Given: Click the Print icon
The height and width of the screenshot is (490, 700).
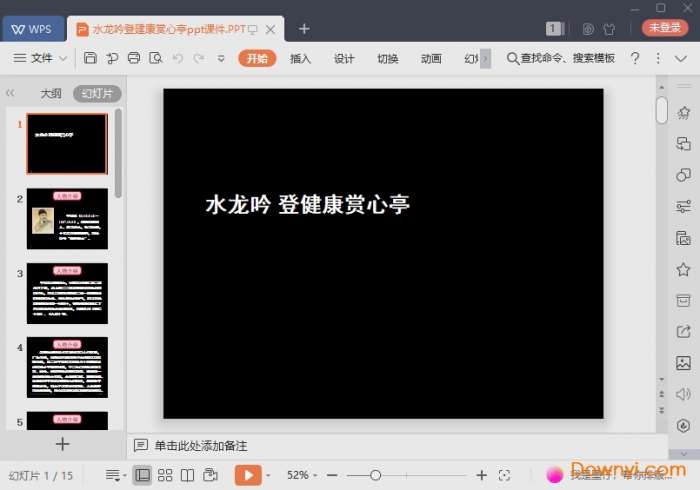Looking at the screenshot, I should point(133,58).
